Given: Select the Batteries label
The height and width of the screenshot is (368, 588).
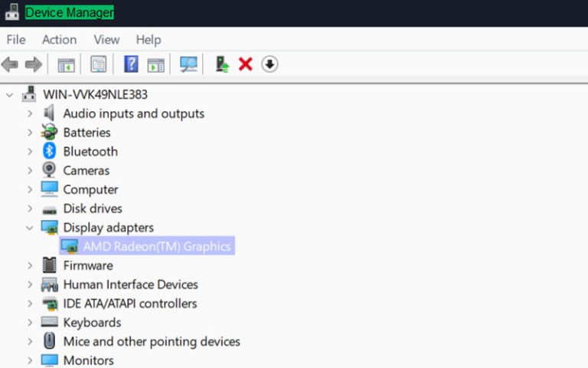Looking at the screenshot, I should 87,133.
